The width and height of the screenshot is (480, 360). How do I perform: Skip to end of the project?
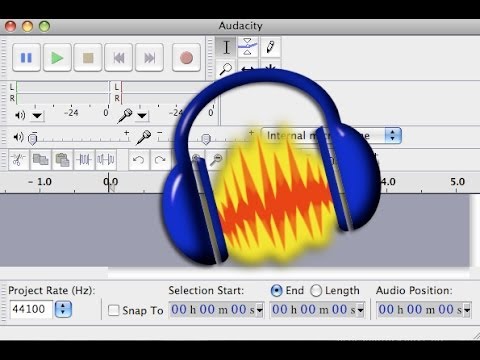click(149, 57)
